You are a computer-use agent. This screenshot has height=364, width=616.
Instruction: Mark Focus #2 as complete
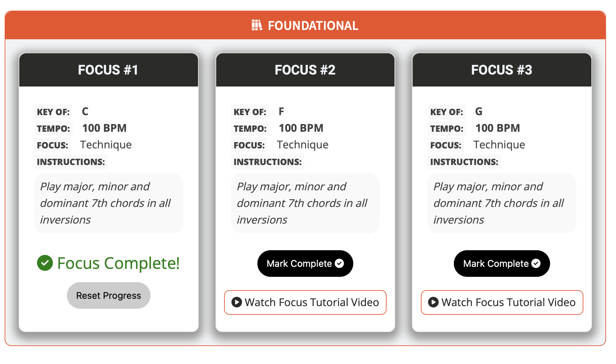point(305,264)
